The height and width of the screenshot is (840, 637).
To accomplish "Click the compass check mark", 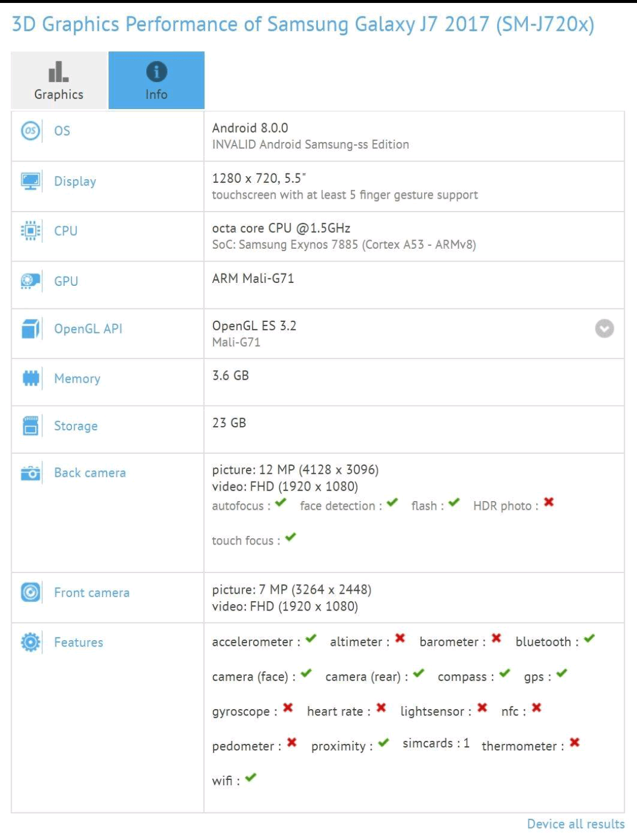I will [504, 673].
